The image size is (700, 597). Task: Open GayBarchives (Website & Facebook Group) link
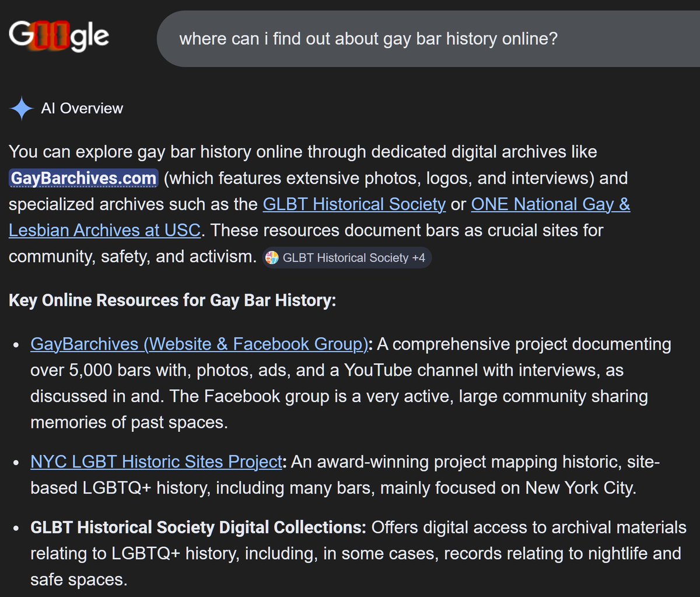tap(199, 344)
